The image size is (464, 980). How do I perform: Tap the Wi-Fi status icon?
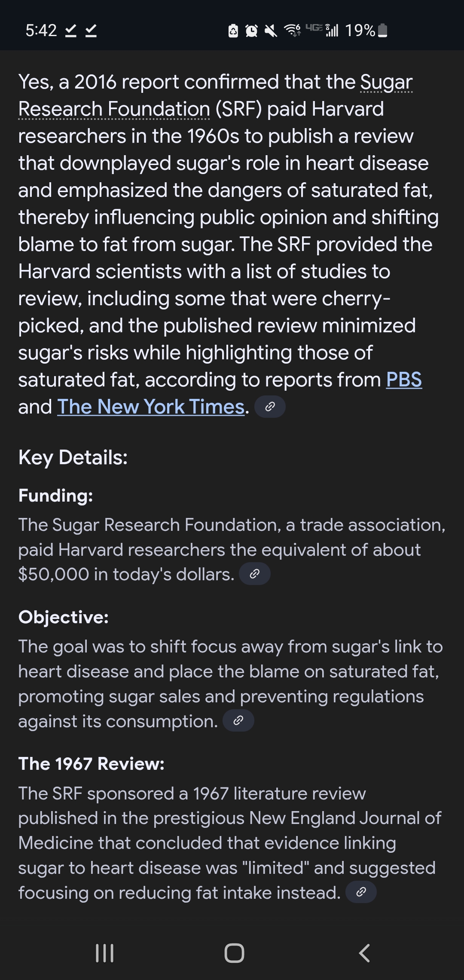[292, 31]
